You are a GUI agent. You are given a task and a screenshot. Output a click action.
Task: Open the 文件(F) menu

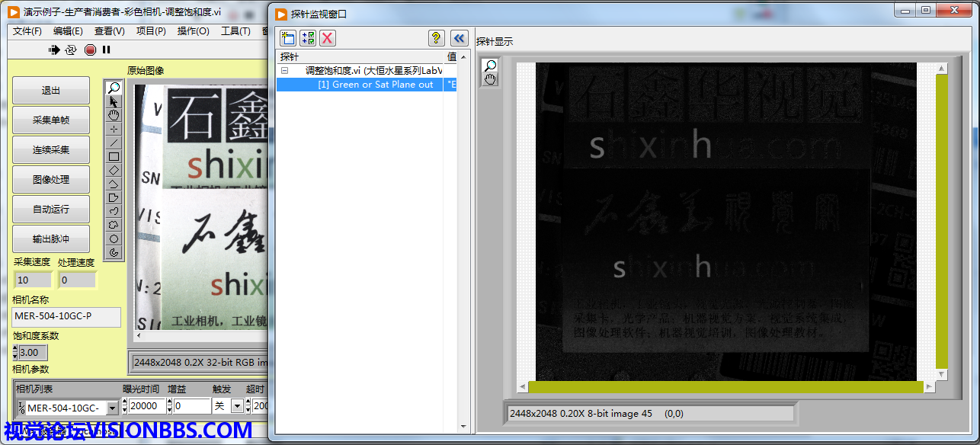27,31
